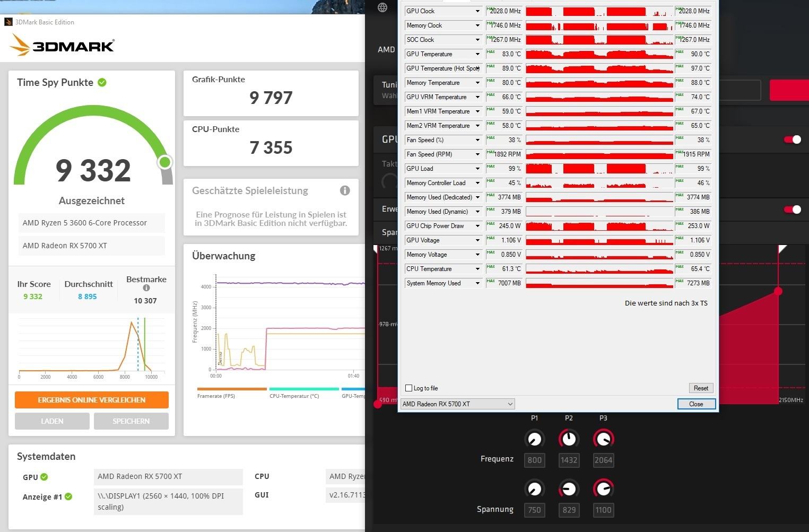Screen dimensions: 809x532
Task: Click the voltage field showing 750
Action: tap(534, 510)
